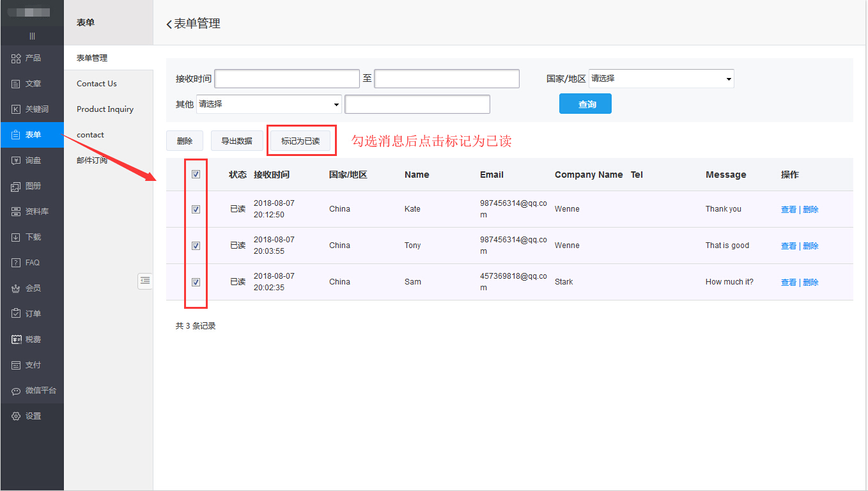
Task: Go back using the 表单管理 chevron
Action: tap(169, 24)
